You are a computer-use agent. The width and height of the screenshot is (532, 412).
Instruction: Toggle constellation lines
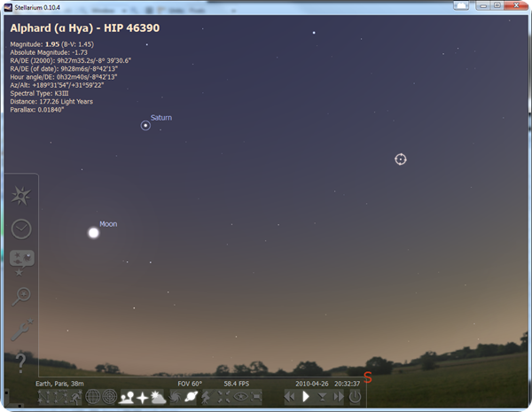pyautogui.click(x=43, y=397)
